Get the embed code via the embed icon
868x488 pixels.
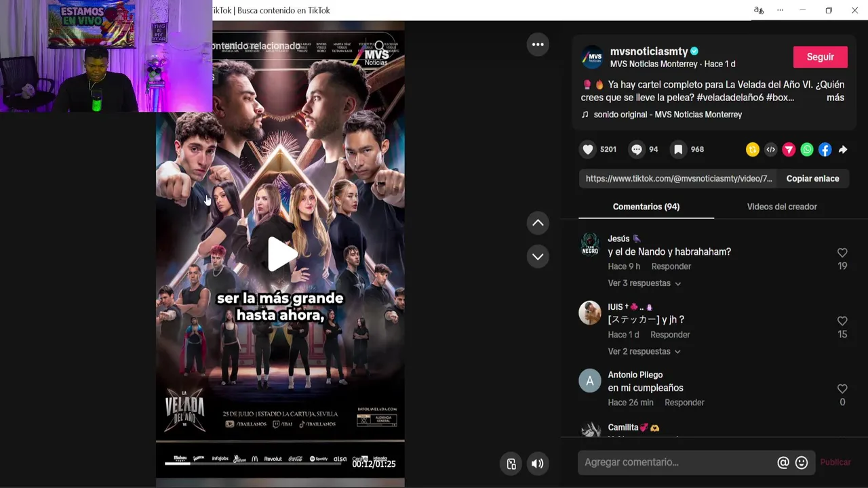pos(770,150)
